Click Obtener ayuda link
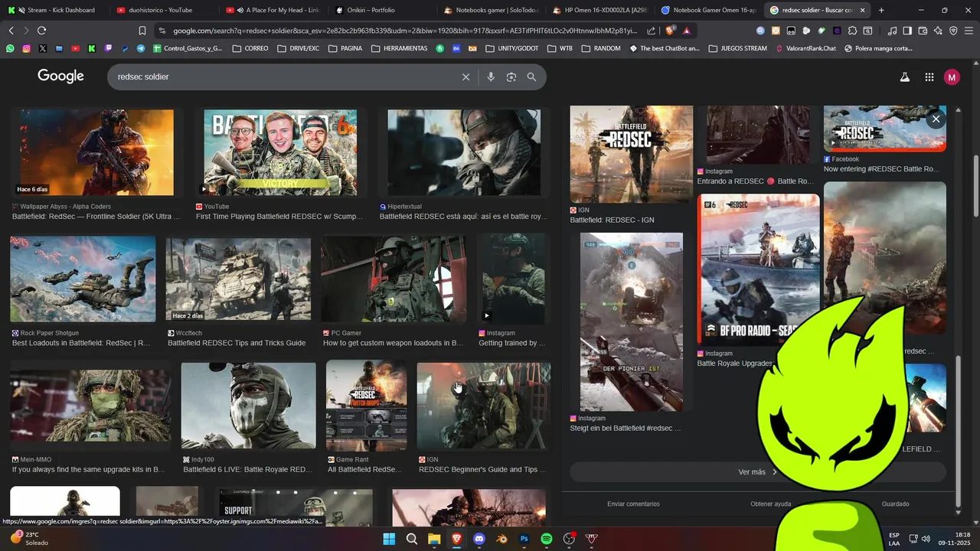980x551 pixels. pos(771,504)
